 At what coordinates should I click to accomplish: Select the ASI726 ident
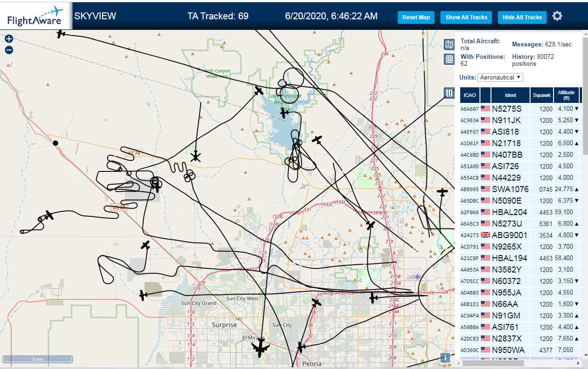tap(505, 166)
